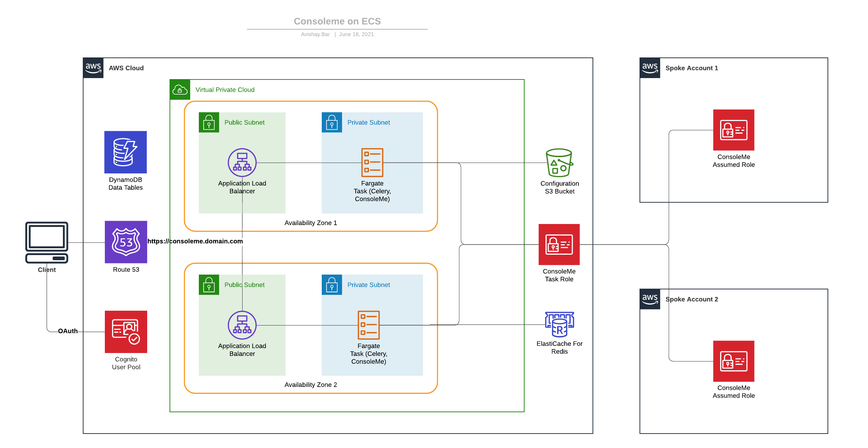Click the AWS logo of Spoke Account 2
Image resolution: width=868 pixels, height=448 pixels.
click(650, 299)
